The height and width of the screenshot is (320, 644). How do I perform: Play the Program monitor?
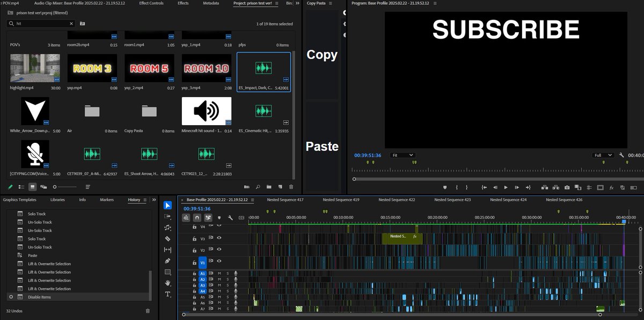(x=506, y=187)
